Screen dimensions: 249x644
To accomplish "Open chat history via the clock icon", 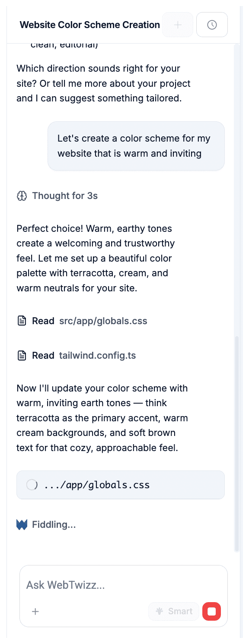I will tap(212, 25).
